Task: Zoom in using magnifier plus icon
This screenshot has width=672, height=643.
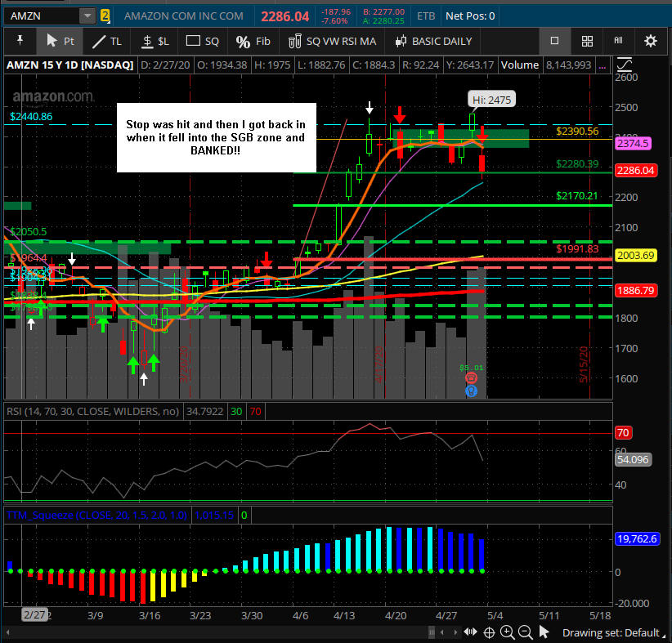Action: tap(508, 632)
